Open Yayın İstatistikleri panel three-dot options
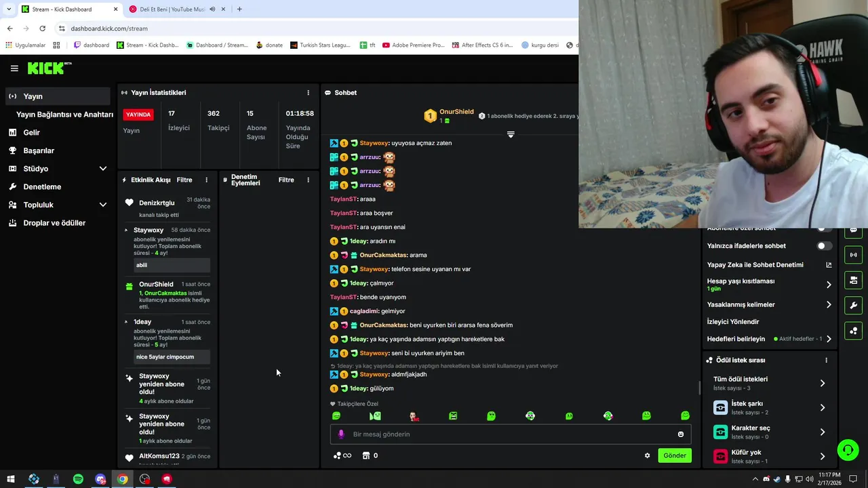This screenshot has height=488, width=868. click(308, 93)
